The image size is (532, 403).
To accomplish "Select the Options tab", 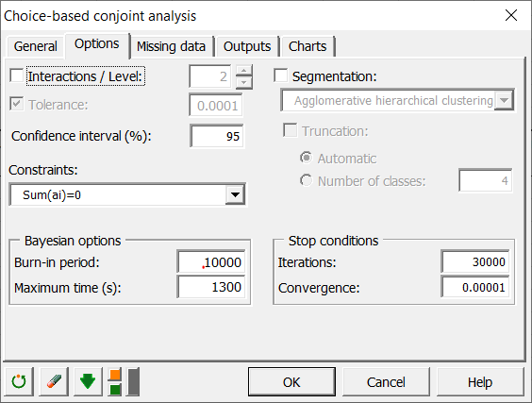I will (x=97, y=44).
